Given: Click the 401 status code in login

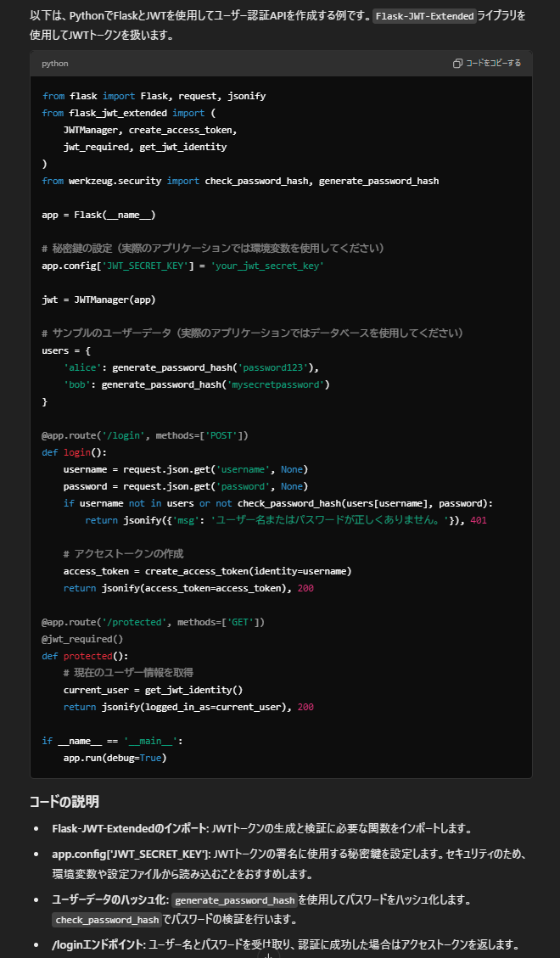Looking at the screenshot, I should pos(478,520).
